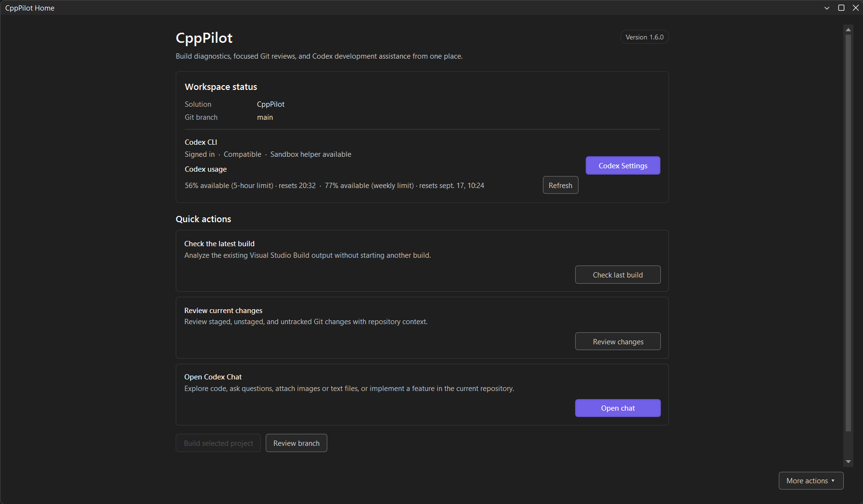Click Sandbox helper available text
The width and height of the screenshot is (863, 504).
point(311,154)
